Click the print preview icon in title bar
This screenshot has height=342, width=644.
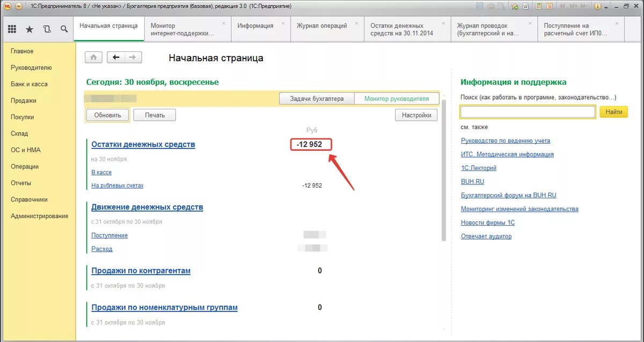[501, 6]
